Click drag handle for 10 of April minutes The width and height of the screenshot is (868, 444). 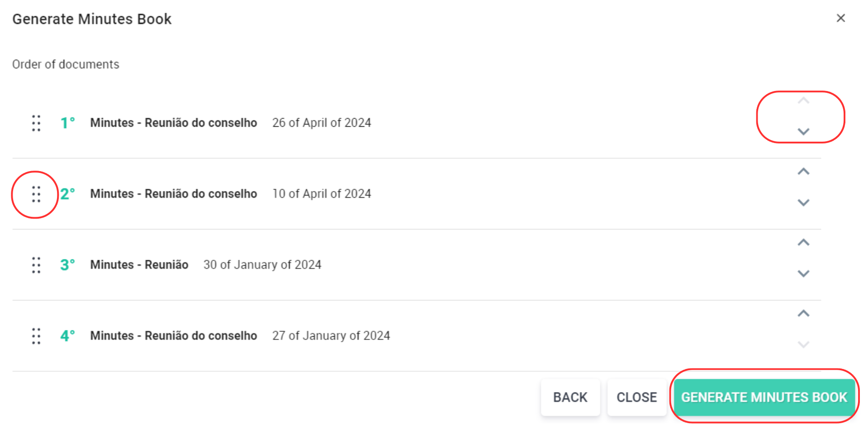click(36, 194)
